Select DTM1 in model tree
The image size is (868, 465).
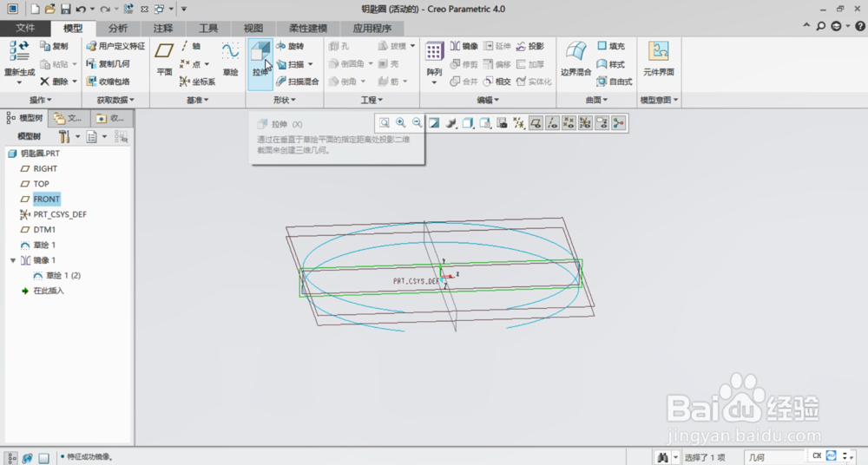coord(43,230)
